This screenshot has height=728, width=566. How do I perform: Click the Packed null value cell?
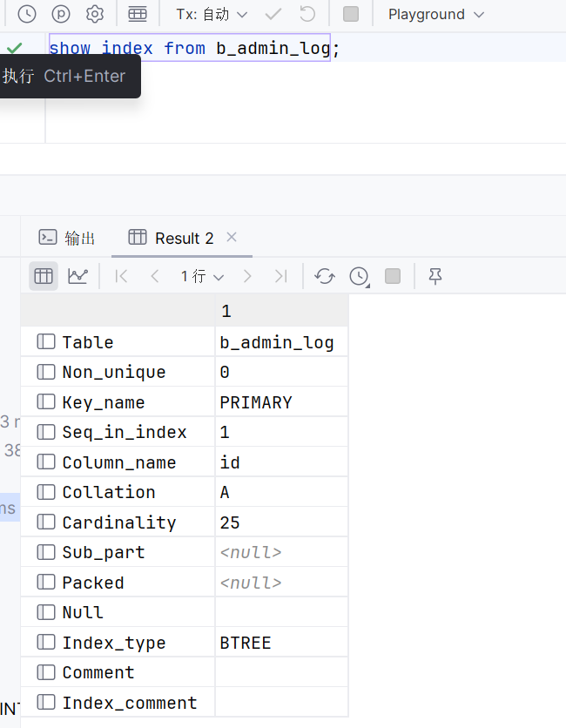(x=281, y=583)
